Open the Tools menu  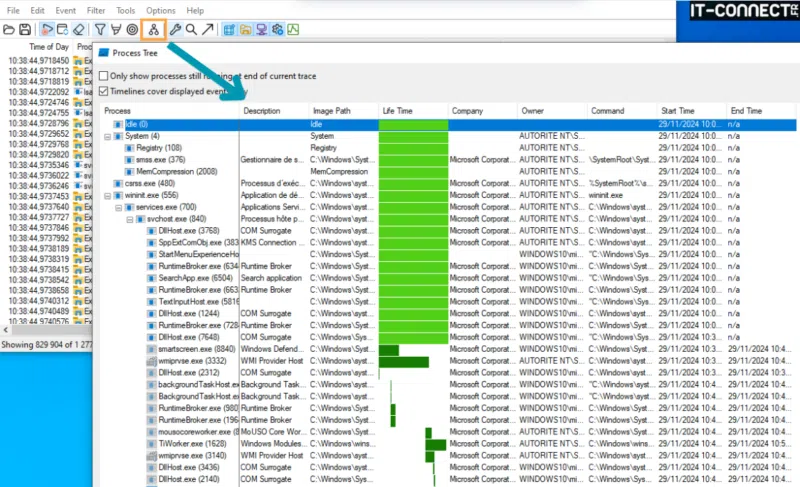coord(126,10)
